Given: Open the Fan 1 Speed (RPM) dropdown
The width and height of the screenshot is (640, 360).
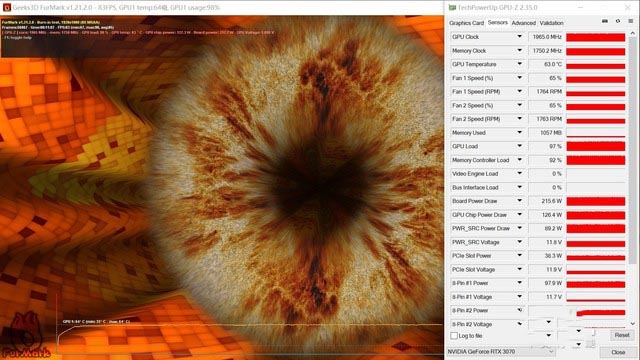Looking at the screenshot, I should [520, 91].
